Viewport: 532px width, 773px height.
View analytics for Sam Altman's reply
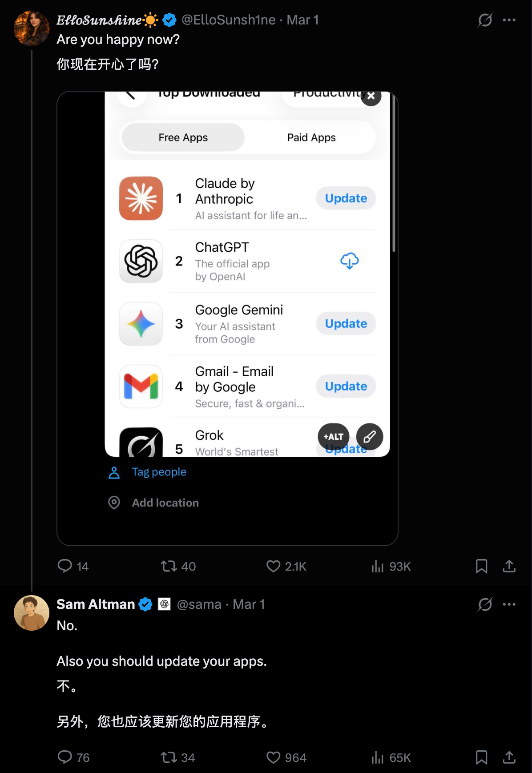click(x=378, y=757)
